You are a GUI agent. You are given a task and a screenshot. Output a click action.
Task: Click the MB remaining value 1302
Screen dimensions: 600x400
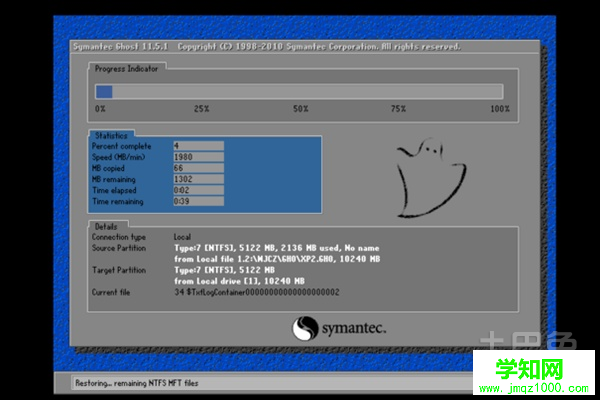199,179
